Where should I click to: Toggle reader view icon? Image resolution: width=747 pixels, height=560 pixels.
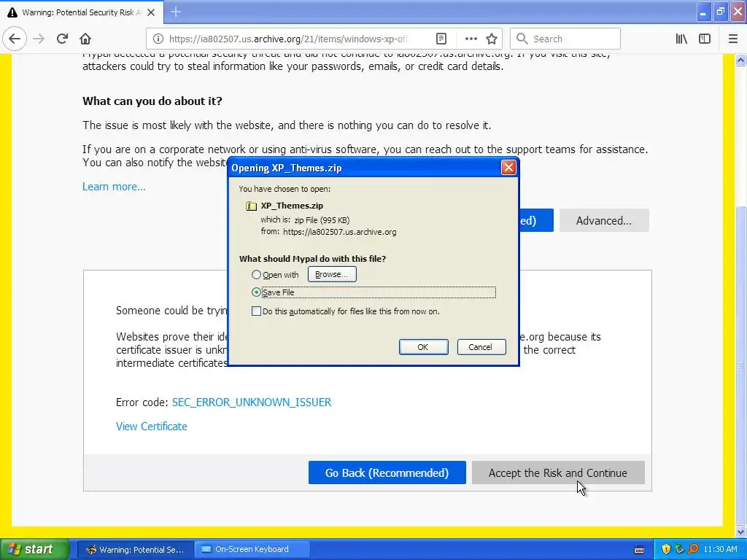point(441,39)
